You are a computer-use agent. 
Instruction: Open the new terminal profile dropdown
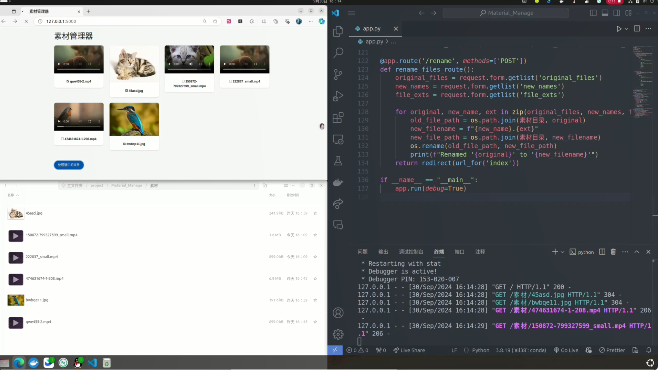point(562,252)
